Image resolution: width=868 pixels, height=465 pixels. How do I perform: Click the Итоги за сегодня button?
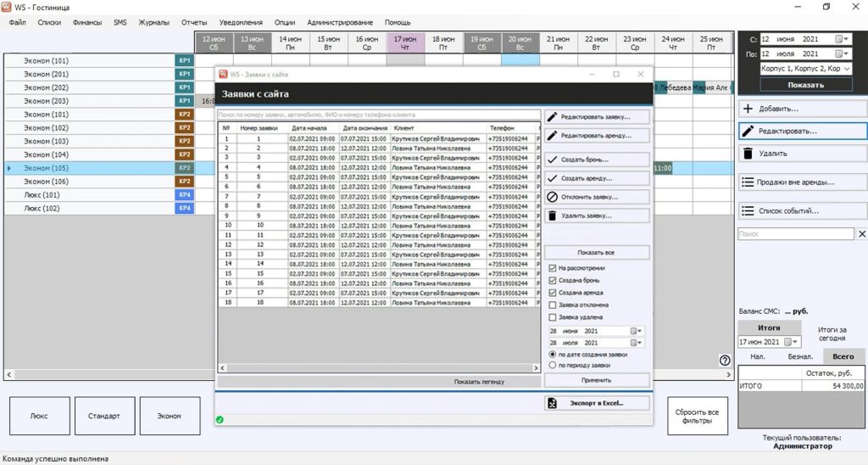[x=832, y=333]
